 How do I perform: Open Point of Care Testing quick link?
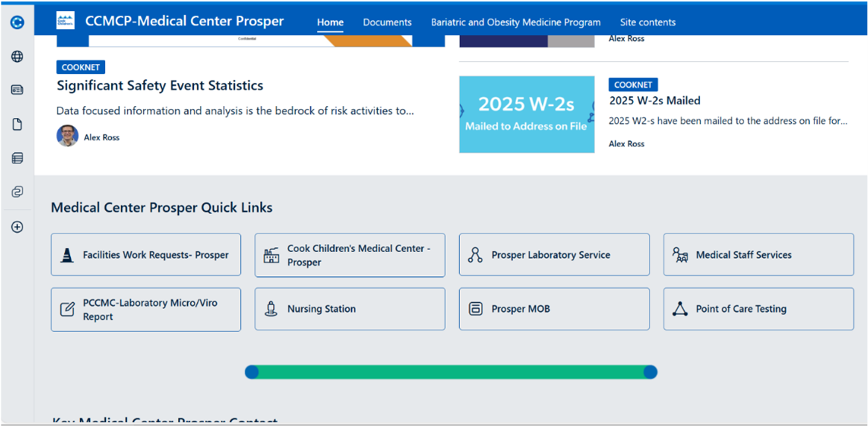tap(758, 309)
